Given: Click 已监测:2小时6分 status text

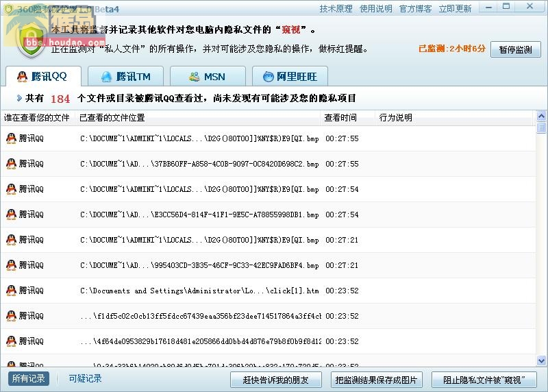Looking at the screenshot, I should pos(452,49).
